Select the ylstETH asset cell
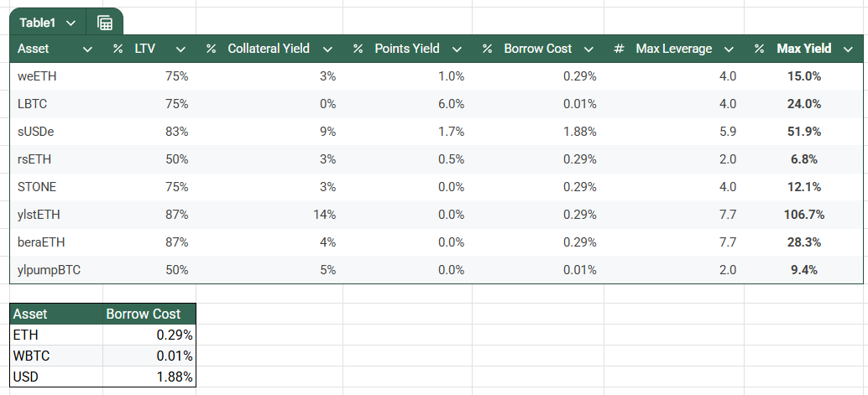This screenshot has width=868, height=395. coord(39,215)
